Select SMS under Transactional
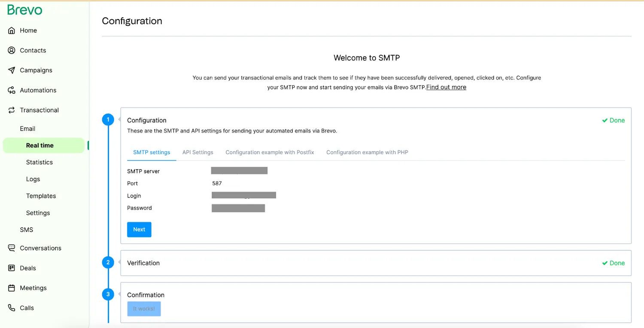The image size is (644, 328). pos(27,230)
